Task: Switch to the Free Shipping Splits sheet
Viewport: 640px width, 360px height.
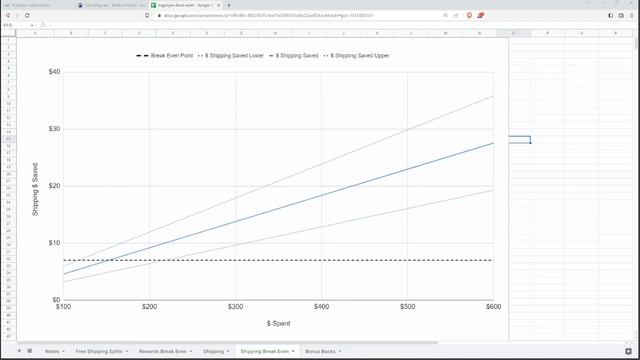Action: pyautogui.click(x=99, y=351)
